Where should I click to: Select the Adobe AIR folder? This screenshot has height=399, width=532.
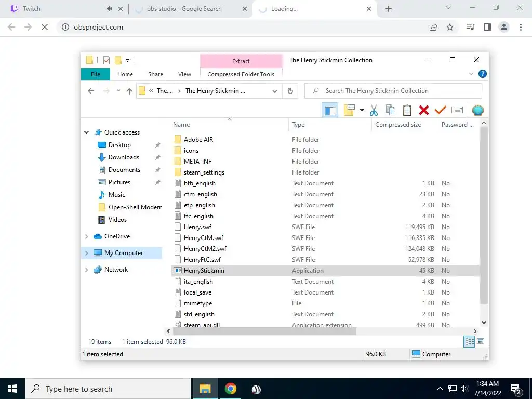pos(198,140)
